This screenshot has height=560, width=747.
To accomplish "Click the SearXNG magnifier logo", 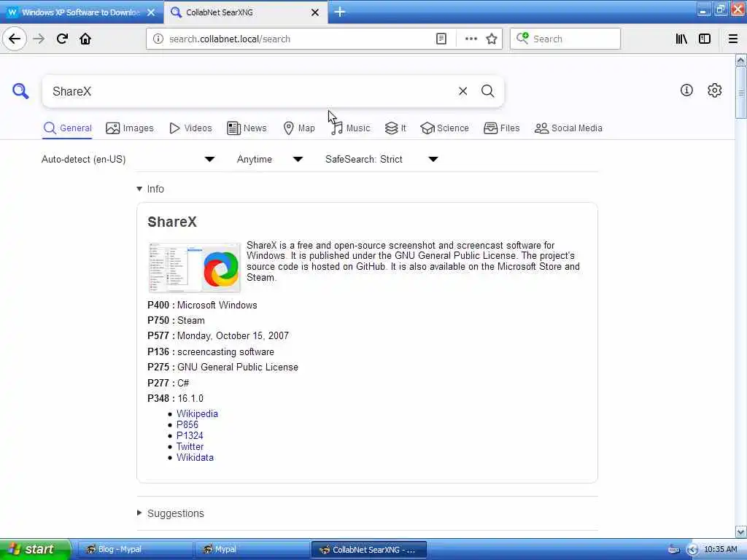I will [x=20, y=90].
